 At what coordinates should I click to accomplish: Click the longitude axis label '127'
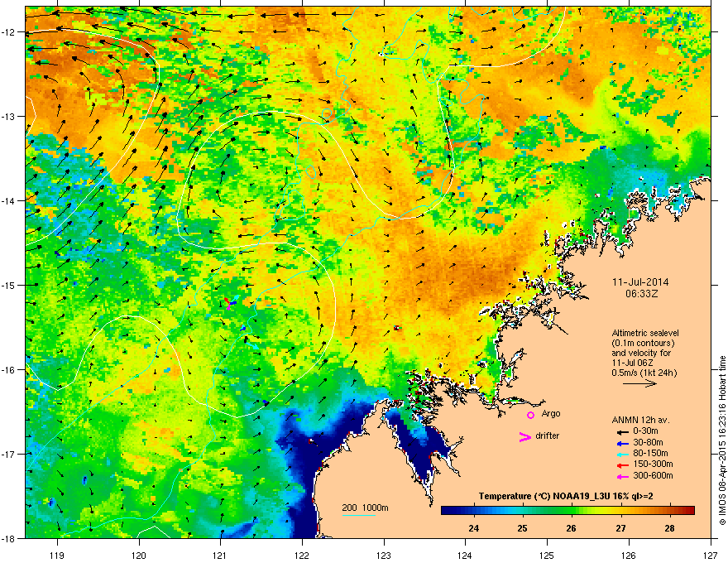[711, 555]
